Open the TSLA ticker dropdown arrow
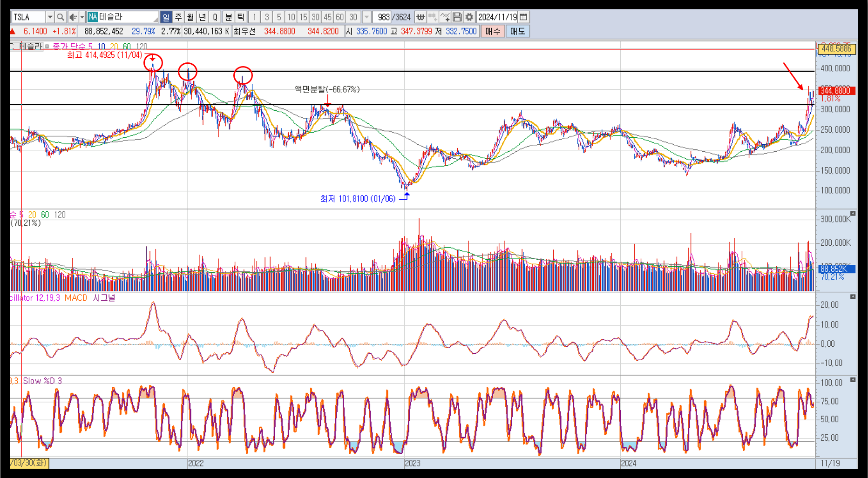868x478 pixels. coord(50,17)
